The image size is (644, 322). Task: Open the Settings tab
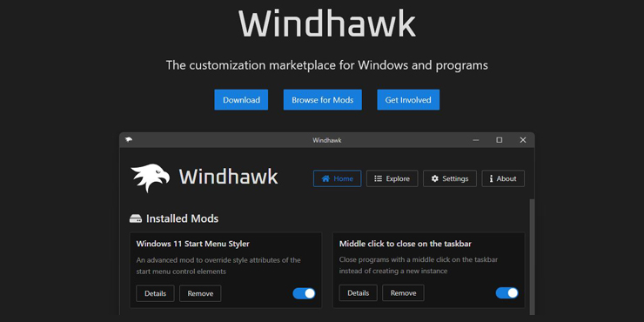[450, 178]
